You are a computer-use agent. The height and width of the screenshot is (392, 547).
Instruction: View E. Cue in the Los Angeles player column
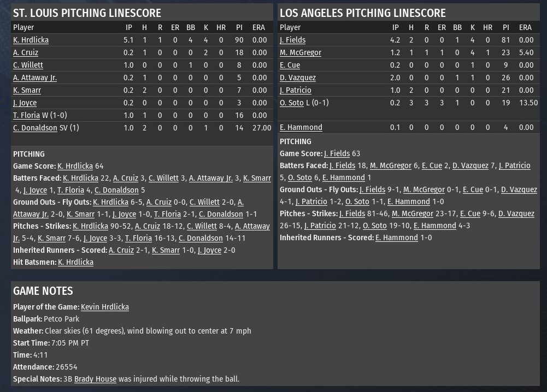pyautogui.click(x=290, y=65)
